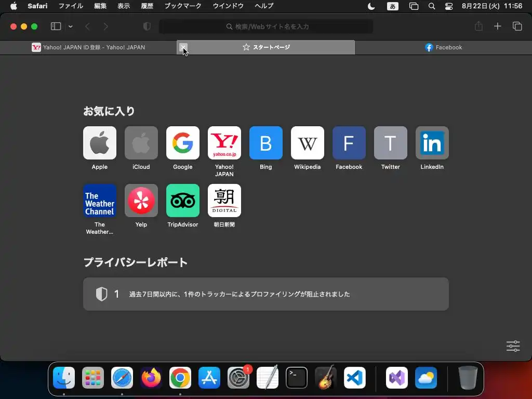Open the ファイル menu
Image resolution: width=532 pixels, height=399 pixels.
71,6
